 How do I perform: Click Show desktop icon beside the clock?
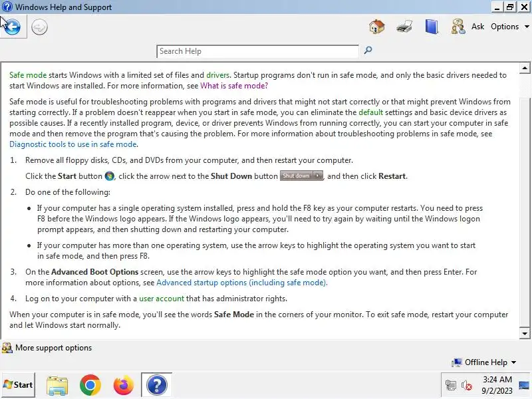point(524,385)
